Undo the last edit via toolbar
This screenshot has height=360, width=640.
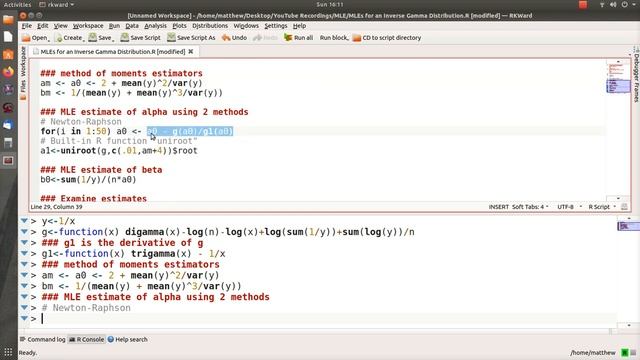pyautogui.click(x=234, y=38)
